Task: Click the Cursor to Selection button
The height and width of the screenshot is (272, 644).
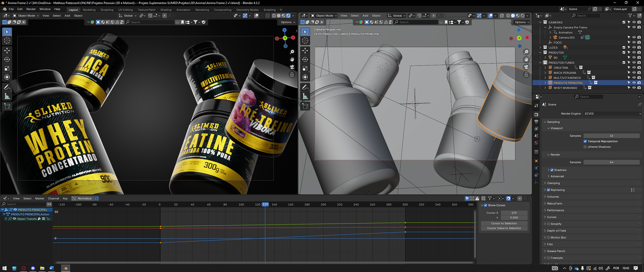Action: pyautogui.click(x=504, y=223)
